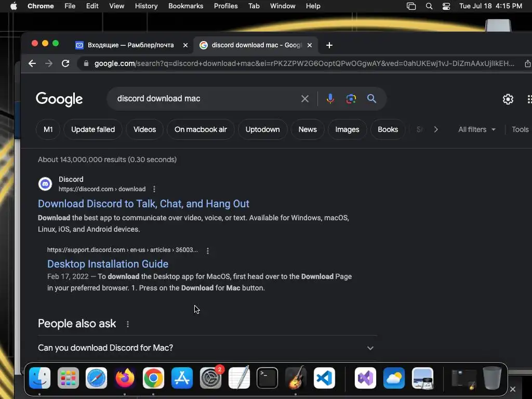Open the Bookmarks menu
Image resolution: width=532 pixels, height=399 pixels.
point(186,6)
